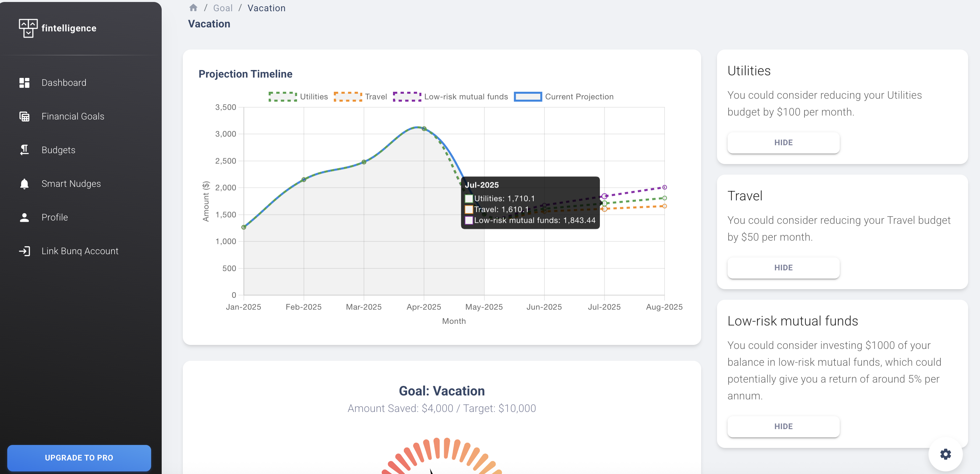Click the Budgets icon in sidebar
The image size is (980, 474).
coord(24,150)
